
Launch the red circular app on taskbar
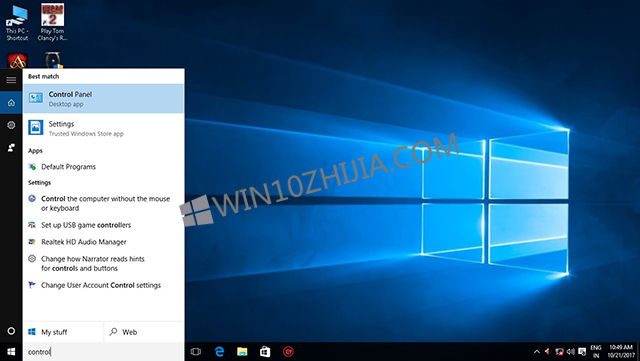point(288,352)
